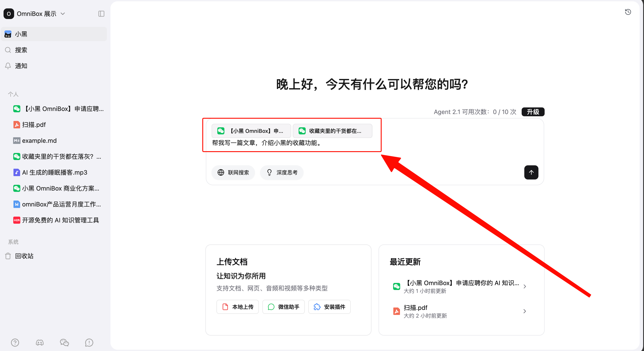The width and height of the screenshot is (644, 351).
Task: Click the Word doc icon beside omniBox产品运营
Action: click(17, 204)
